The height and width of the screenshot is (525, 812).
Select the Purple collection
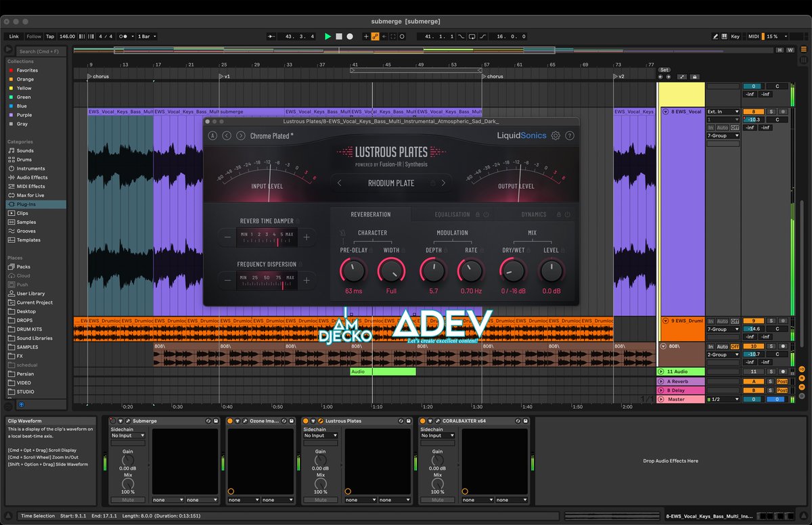(24, 115)
